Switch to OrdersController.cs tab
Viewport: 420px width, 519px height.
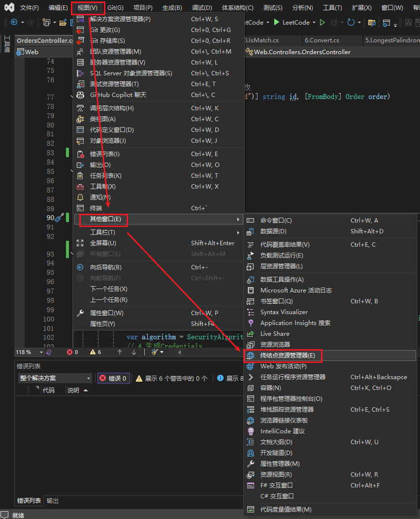click(45, 41)
